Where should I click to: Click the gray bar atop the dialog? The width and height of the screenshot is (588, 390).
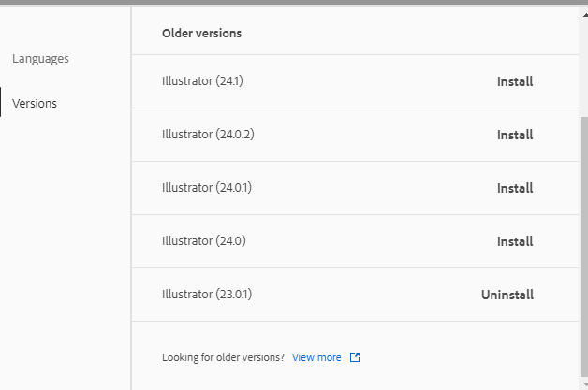(x=294, y=3)
